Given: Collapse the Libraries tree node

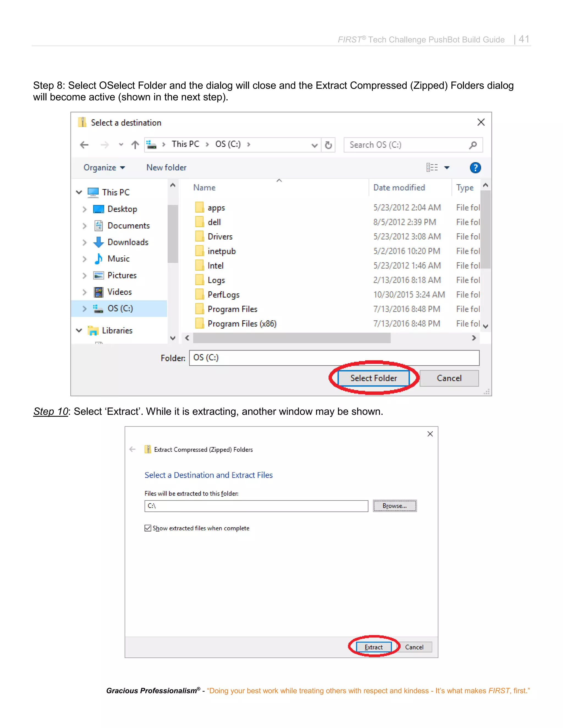Looking at the screenshot, I should coord(79,331).
